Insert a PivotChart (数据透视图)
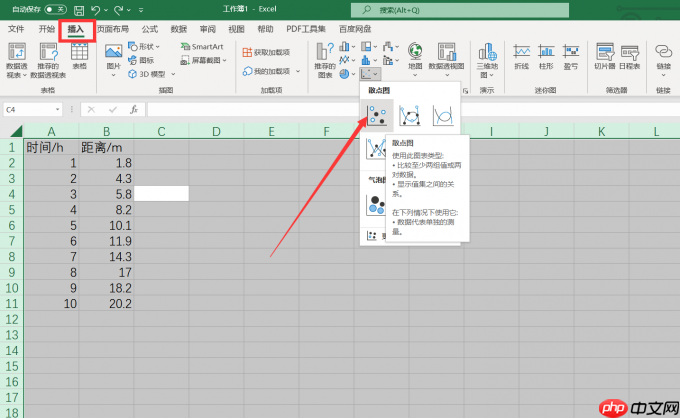 click(x=446, y=59)
